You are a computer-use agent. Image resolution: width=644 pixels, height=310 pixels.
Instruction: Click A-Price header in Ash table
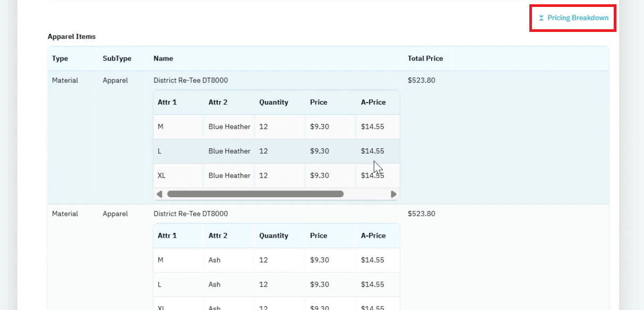point(373,236)
